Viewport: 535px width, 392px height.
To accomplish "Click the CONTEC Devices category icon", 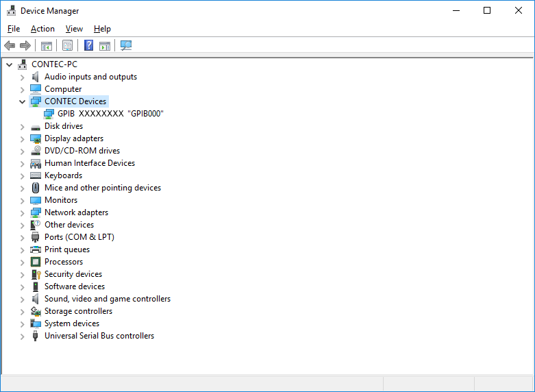I will [36, 101].
